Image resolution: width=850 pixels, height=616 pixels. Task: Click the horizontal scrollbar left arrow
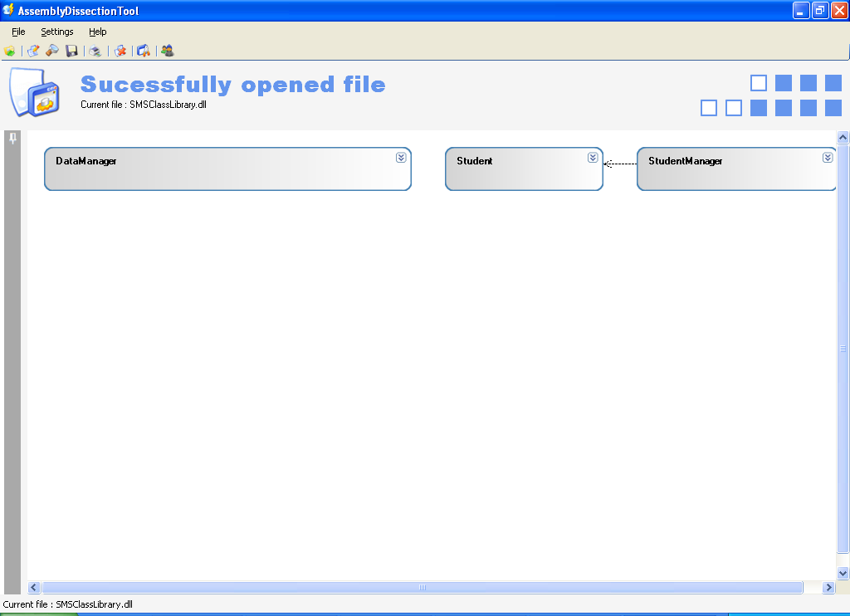point(34,587)
